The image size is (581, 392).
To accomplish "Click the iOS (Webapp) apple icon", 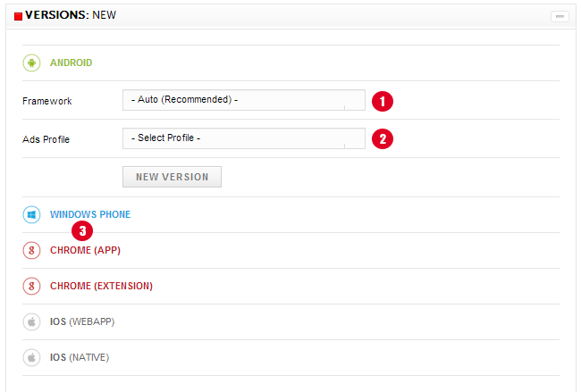I will [31, 322].
